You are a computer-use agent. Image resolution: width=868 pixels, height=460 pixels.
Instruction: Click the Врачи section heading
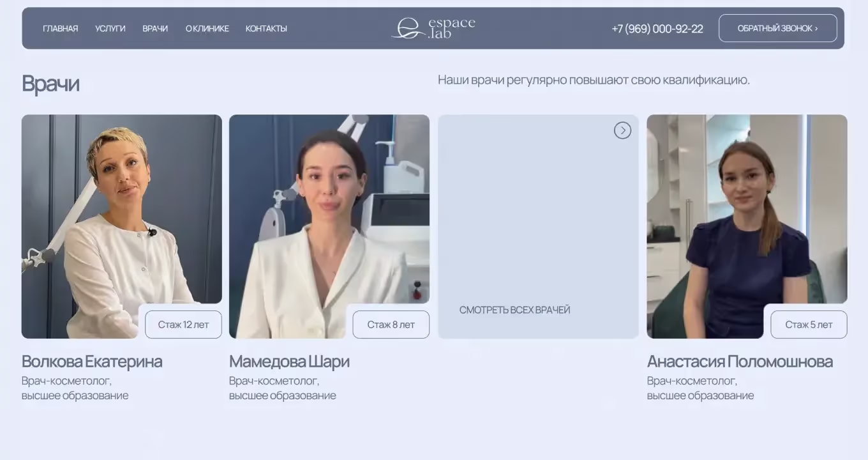[x=50, y=84]
